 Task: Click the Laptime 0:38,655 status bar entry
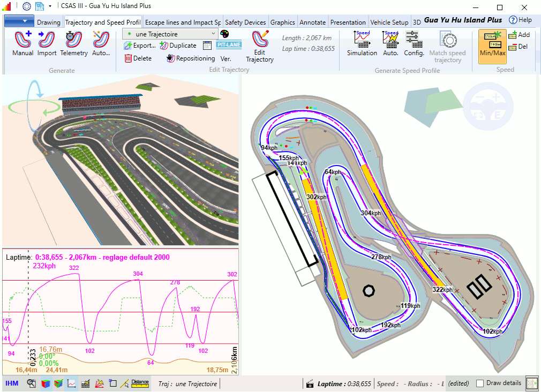344,384
